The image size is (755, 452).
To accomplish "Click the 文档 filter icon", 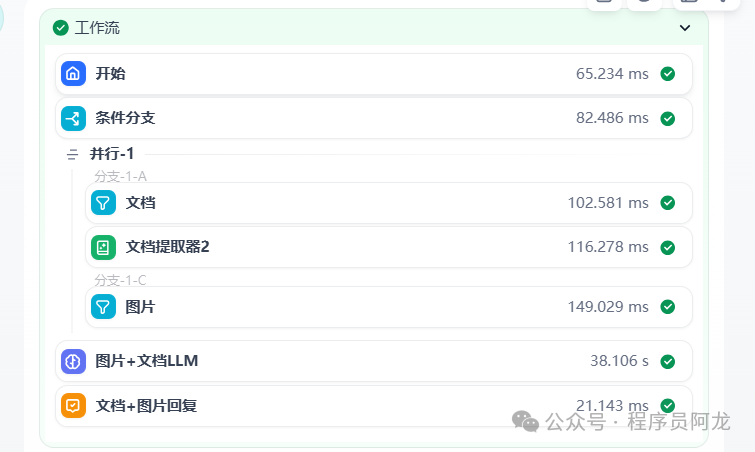I will tap(103, 203).
